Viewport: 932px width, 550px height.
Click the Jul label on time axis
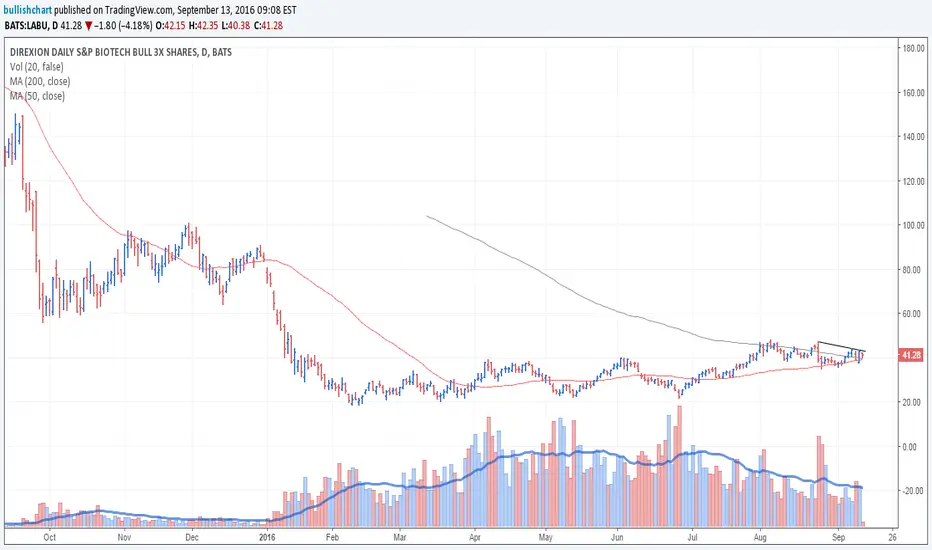click(x=692, y=537)
